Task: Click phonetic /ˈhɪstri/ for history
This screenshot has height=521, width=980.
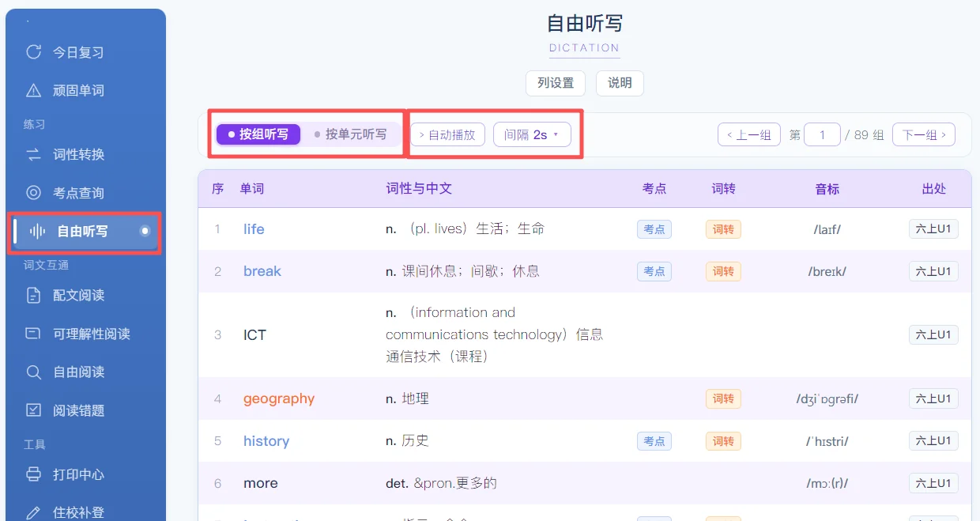Action: point(827,441)
